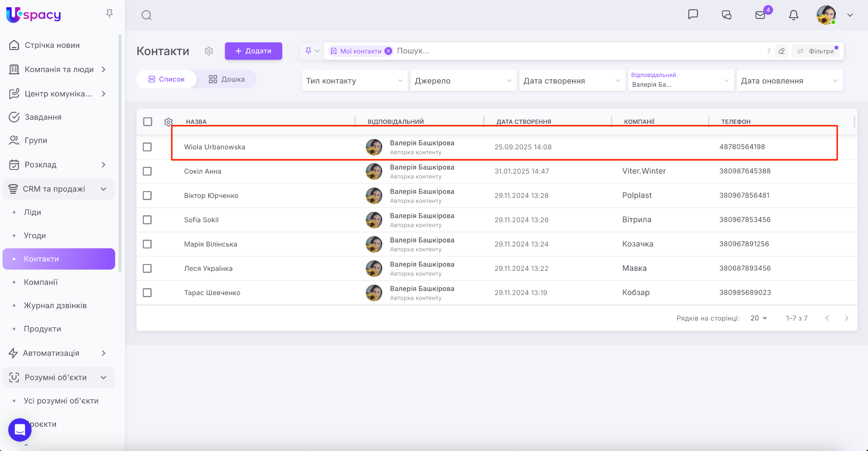Open the notifications bell icon

(793, 15)
